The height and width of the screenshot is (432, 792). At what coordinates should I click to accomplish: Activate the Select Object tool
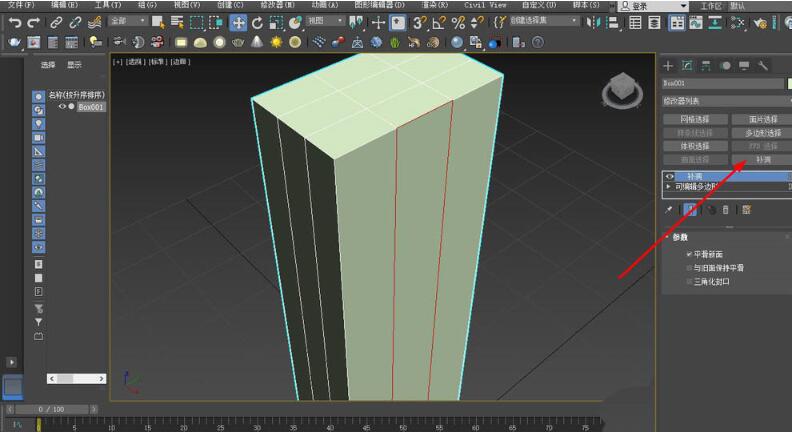click(158, 23)
